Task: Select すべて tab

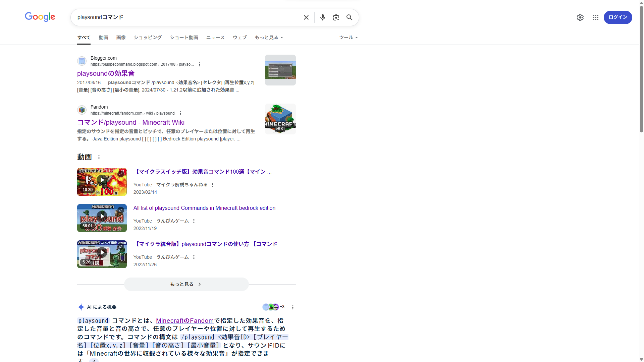Action: click(x=84, y=38)
